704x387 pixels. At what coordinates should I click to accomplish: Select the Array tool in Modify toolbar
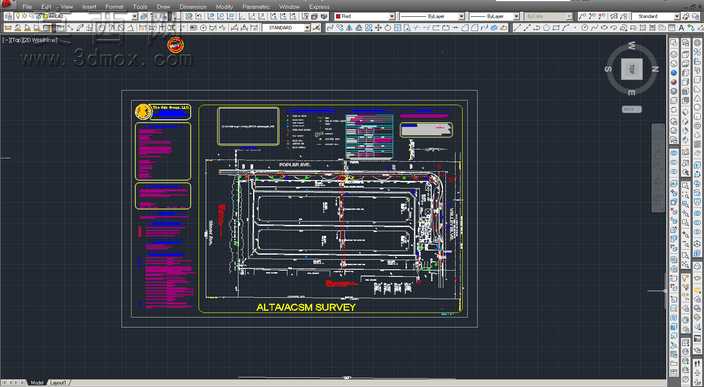tap(369, 28)
